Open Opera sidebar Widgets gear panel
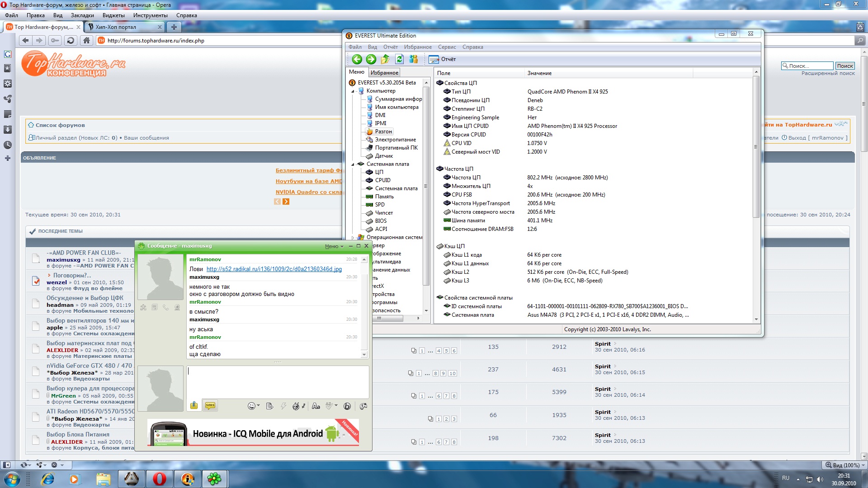This screenshot has width=868, height=488. point(7,84)
